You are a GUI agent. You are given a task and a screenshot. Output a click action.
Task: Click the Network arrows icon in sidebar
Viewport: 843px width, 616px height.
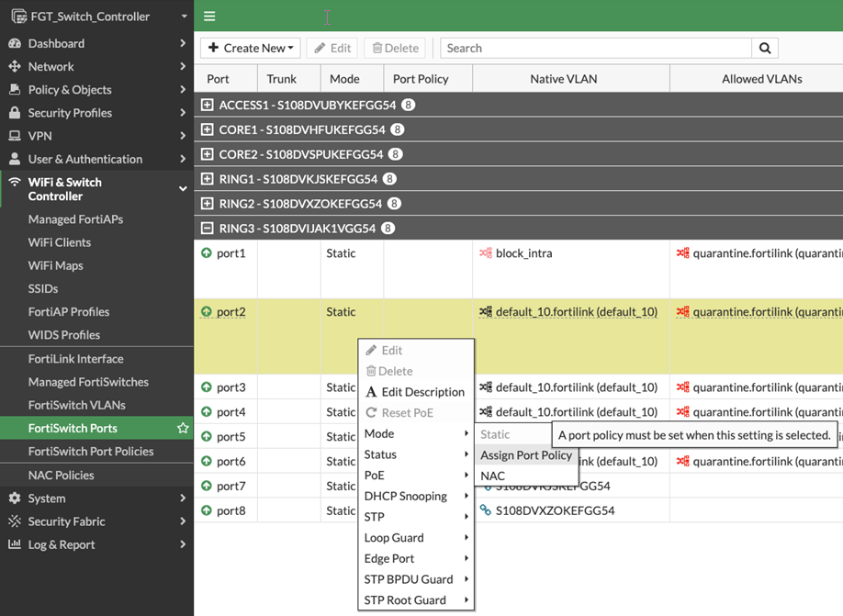tap(15, 67)
